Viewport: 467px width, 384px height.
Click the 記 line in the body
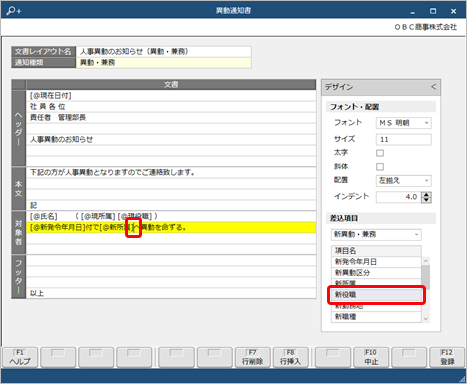pyautogui.click(x=171, y=205)
